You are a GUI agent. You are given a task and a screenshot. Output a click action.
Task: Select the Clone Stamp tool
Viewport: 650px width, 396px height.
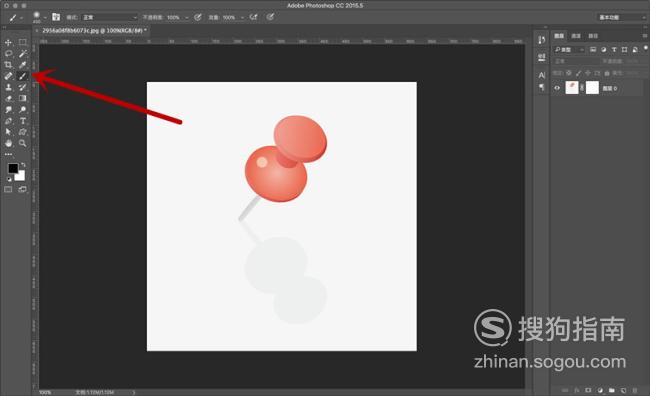point(8,87)
